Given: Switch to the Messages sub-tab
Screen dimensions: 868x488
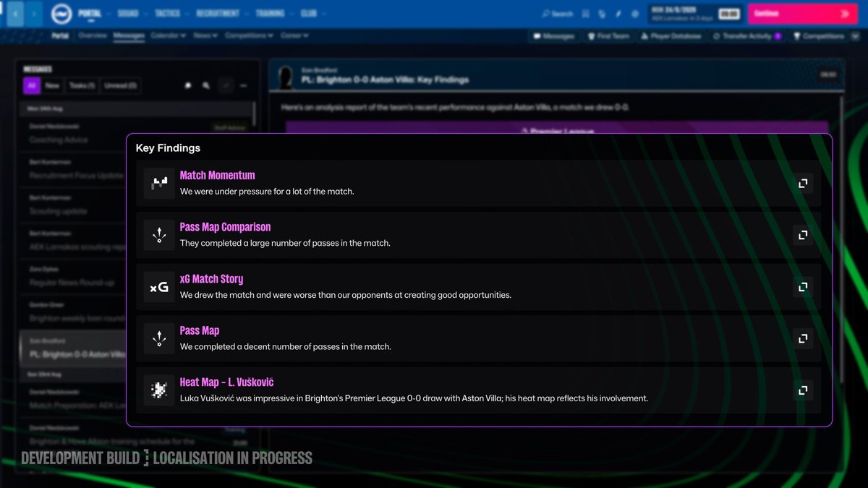Looking at the screenshot, I should point(129,35).
